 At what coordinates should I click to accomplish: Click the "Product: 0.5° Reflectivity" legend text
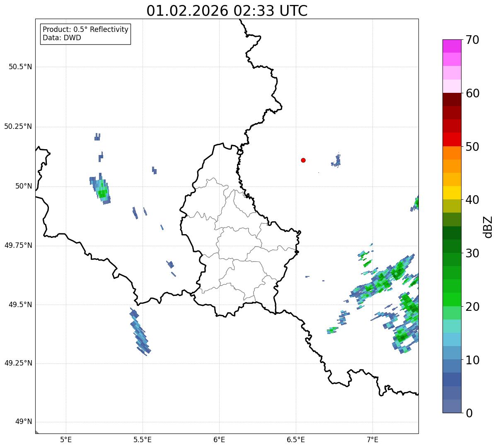coord(86,29)
